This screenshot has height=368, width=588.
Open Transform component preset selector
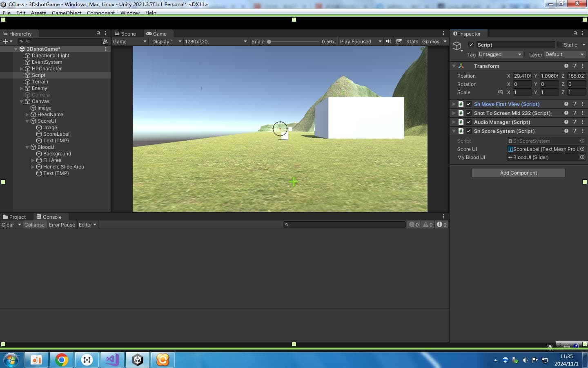(x=575, y=66)
